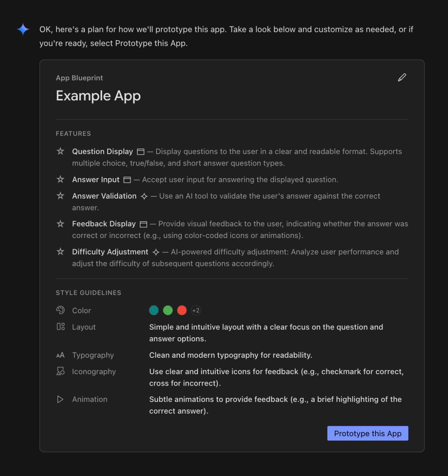Click the AI sparkle icon after Difficulty Adjustment
Screen dimensions: 448x476
pyautogui.click(x=156, y=252)
